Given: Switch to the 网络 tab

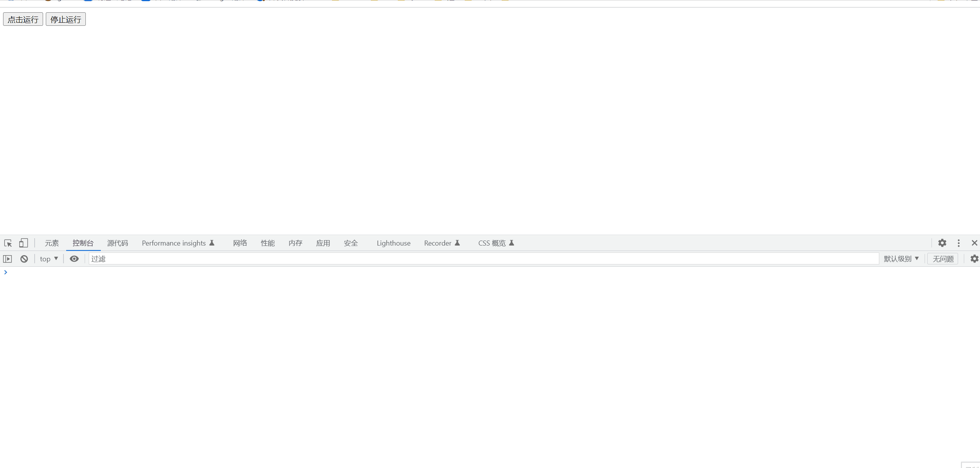Looking at the screenshot, I should click(x=240, y=243).
